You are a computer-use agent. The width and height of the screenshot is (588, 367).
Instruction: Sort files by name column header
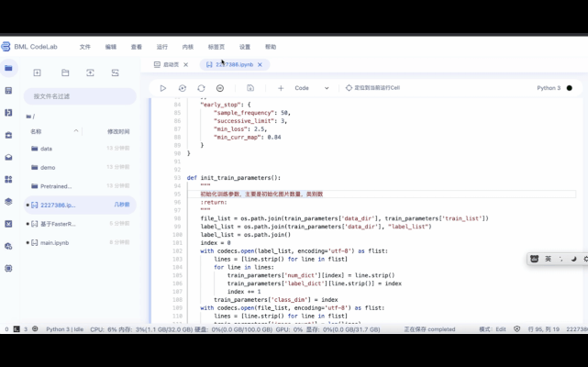click(x=36, y=132)
